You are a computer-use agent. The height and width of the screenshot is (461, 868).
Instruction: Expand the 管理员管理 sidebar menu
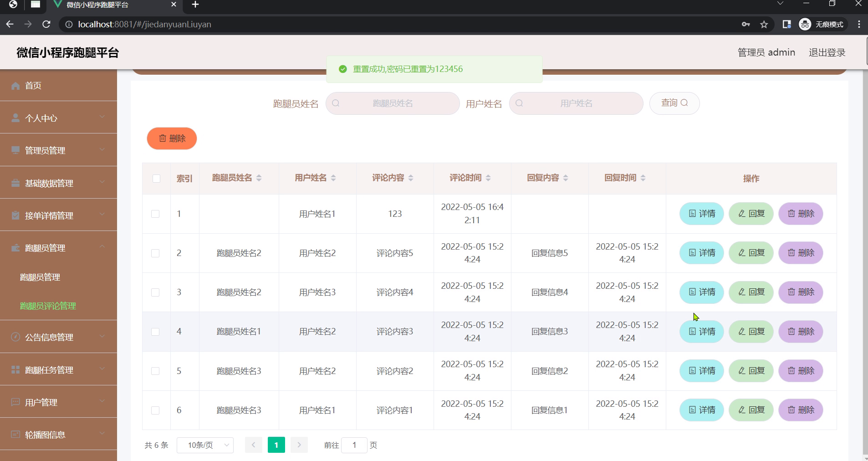tap(58, 150)
